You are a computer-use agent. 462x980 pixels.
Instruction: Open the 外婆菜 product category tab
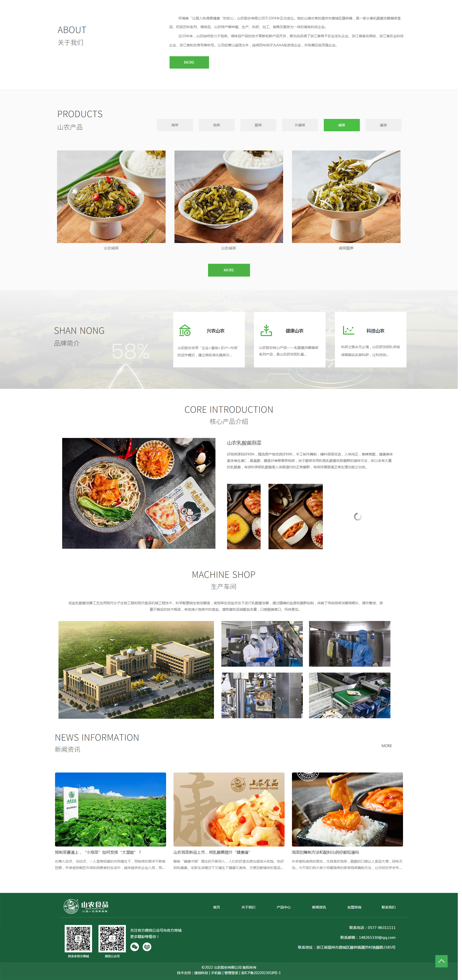pyautogui.click(x=300, y=125)
